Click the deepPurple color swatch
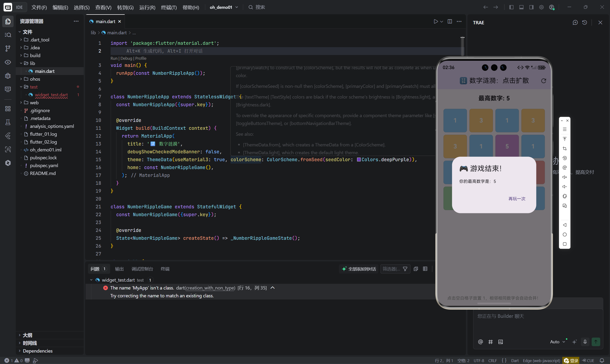This screenshot has height=364, width=610. point(359,160)
